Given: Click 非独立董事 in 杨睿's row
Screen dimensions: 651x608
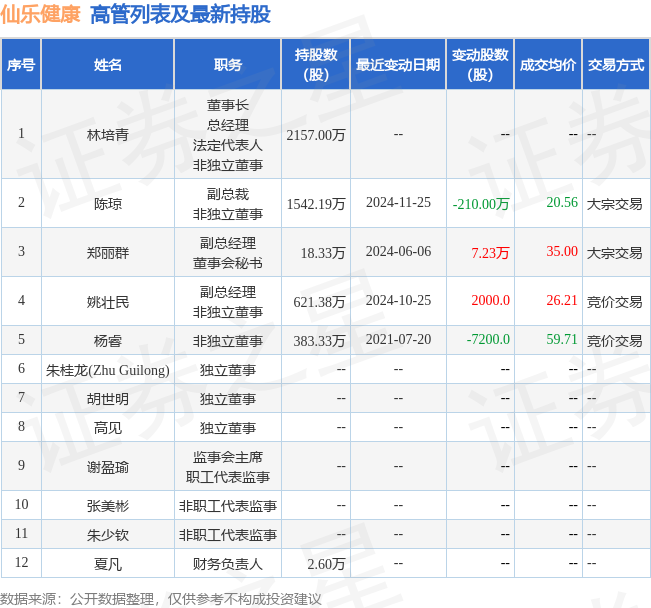Looking at the screenshot, I should point(228,341).
